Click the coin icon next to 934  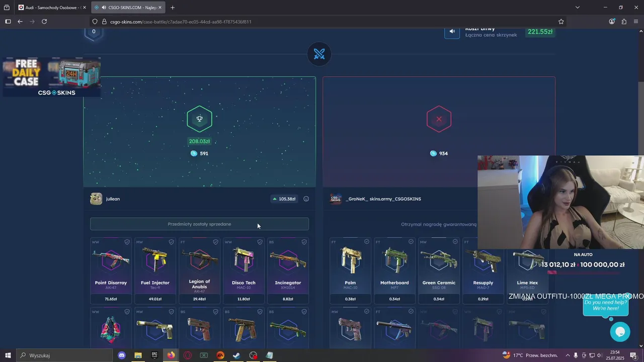(433, 153)
